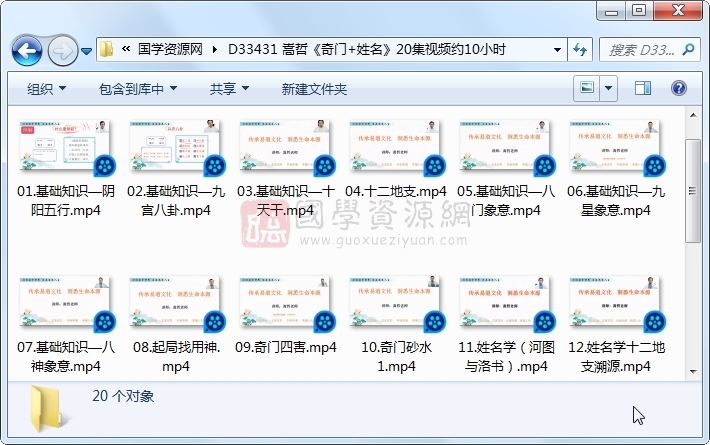Viewport: 710px width, 445px height.
Task: Select video thumbnail 05.基础知识—八门象意.mp4
Action: coord(504,146)
